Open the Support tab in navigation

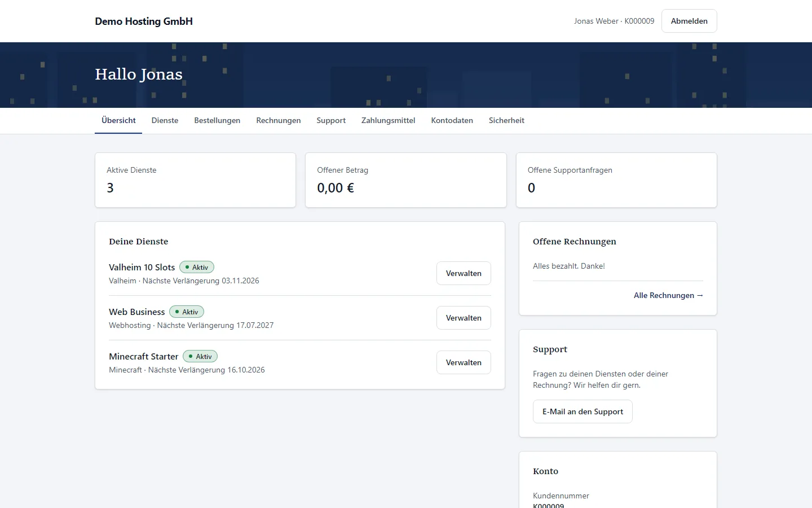pyautogui.click(x=331, y=120)
